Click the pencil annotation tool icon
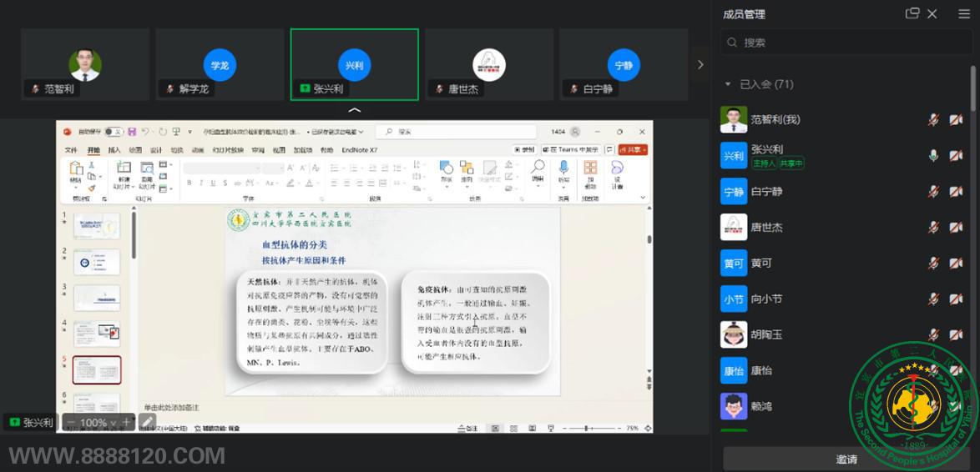The image size is (980, 472). tap(147, 423)
